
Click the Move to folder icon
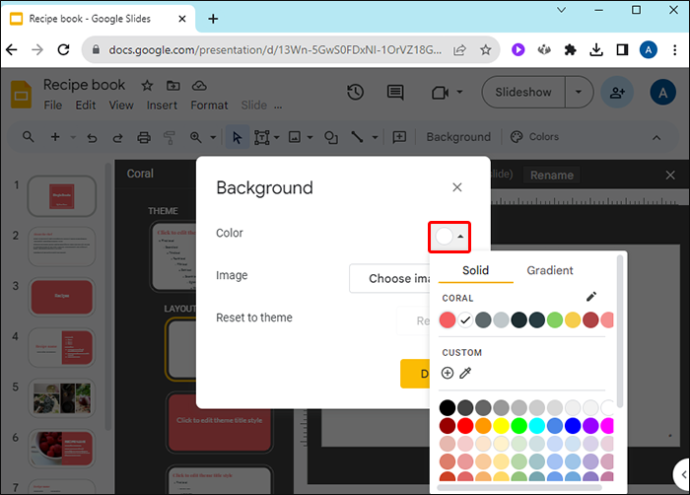coord(173,85)
